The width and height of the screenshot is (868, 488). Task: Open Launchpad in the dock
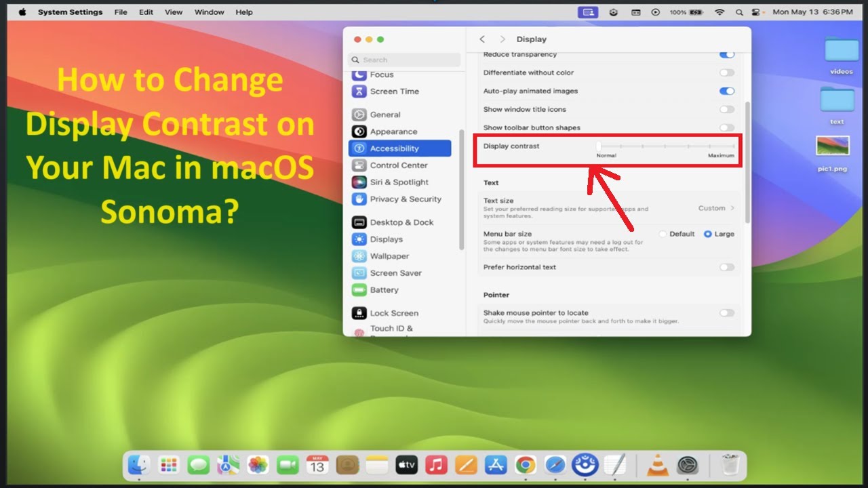[168, 465]
